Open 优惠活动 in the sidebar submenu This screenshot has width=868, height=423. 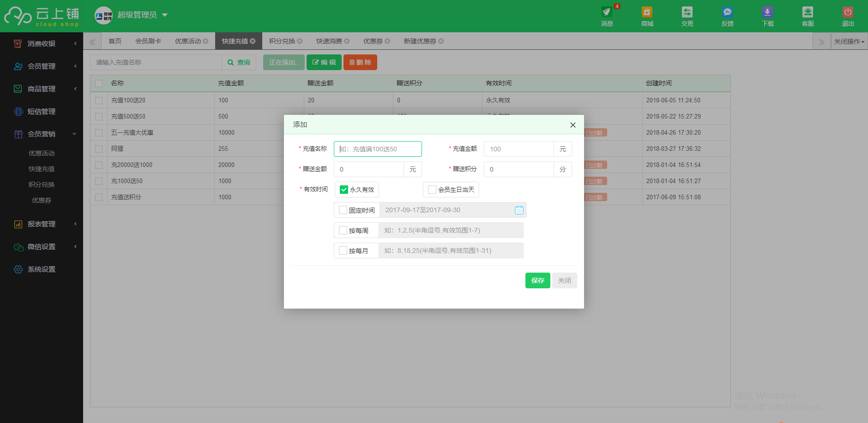coord(42,153)
